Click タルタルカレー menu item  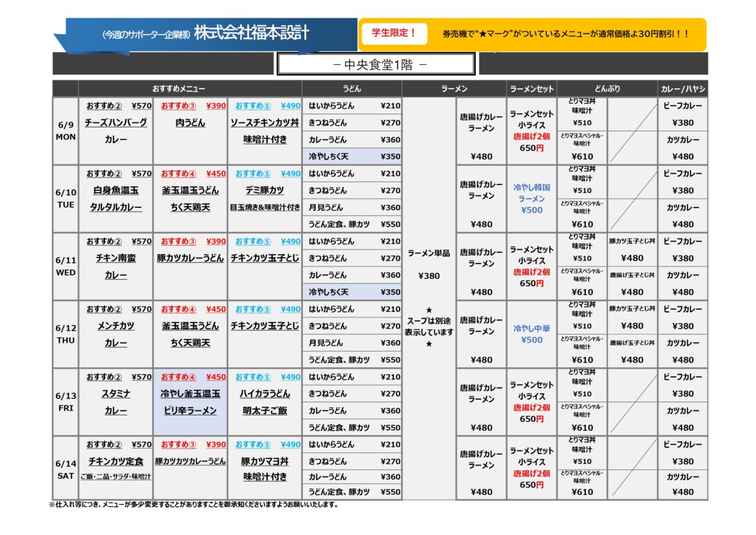pyautogui.click(x=116, y=207)
